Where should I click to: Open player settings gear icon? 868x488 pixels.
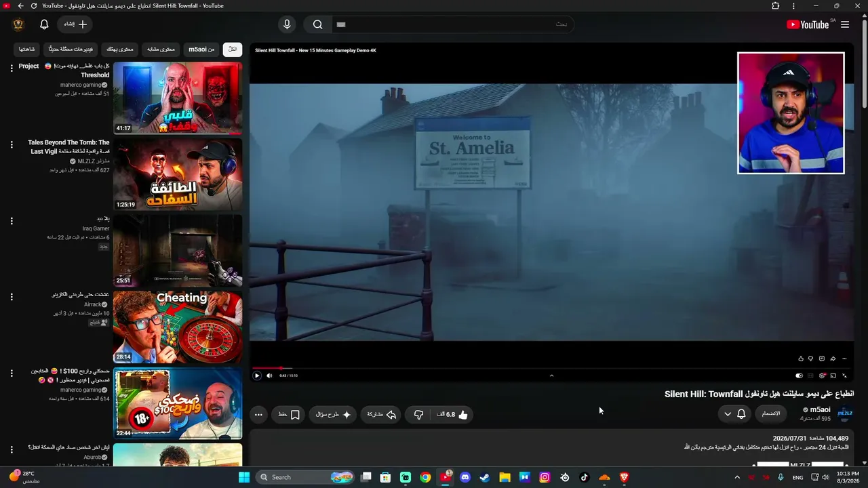point(823,375)
